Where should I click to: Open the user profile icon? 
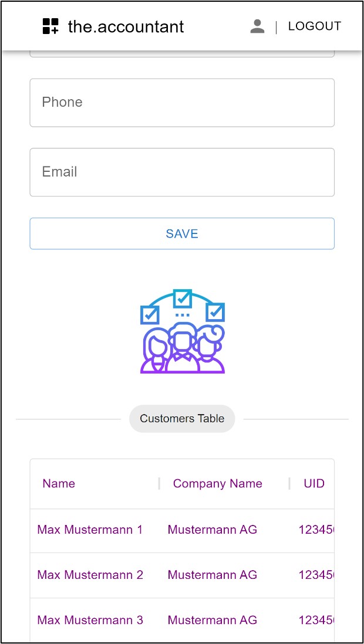point(257,26)
